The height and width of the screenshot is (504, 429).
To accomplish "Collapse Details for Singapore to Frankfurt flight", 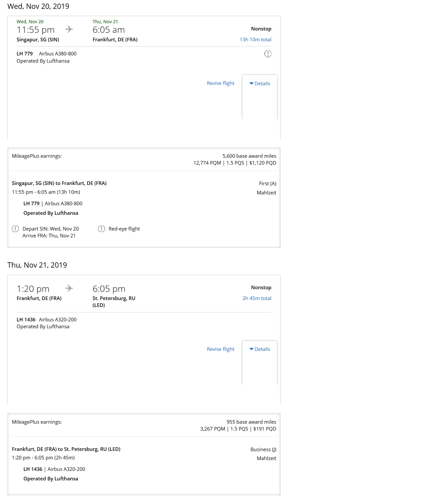I will point(260,84).
